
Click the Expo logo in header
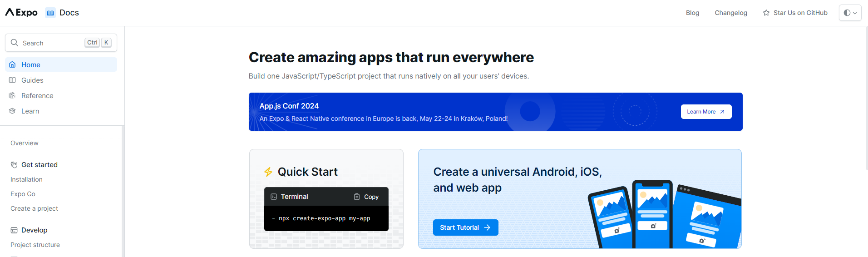coord(21,13)
